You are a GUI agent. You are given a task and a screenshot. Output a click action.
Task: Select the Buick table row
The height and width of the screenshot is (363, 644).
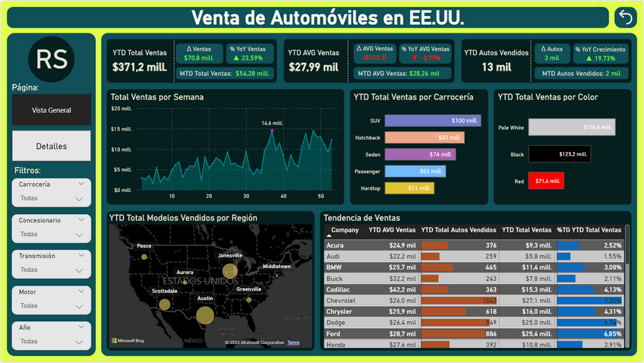pyautogui.click(x=474, y=279)
